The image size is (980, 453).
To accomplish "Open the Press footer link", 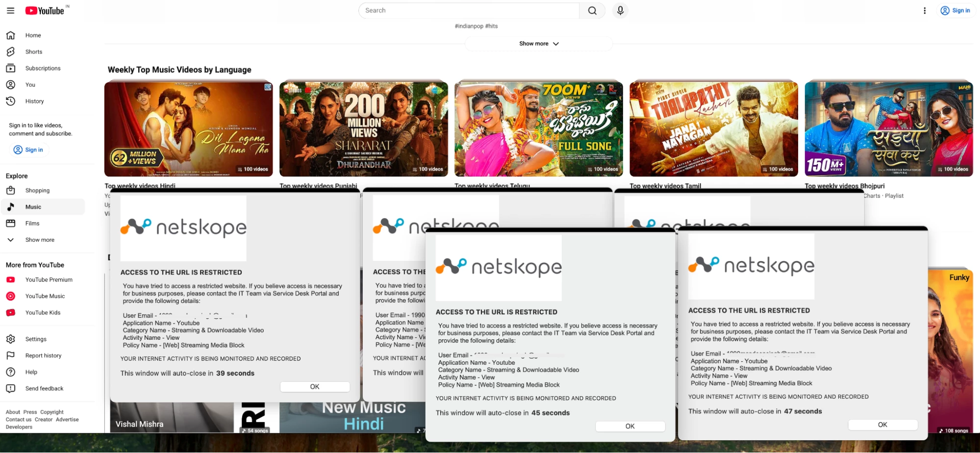I will click(x=30, y=412).
